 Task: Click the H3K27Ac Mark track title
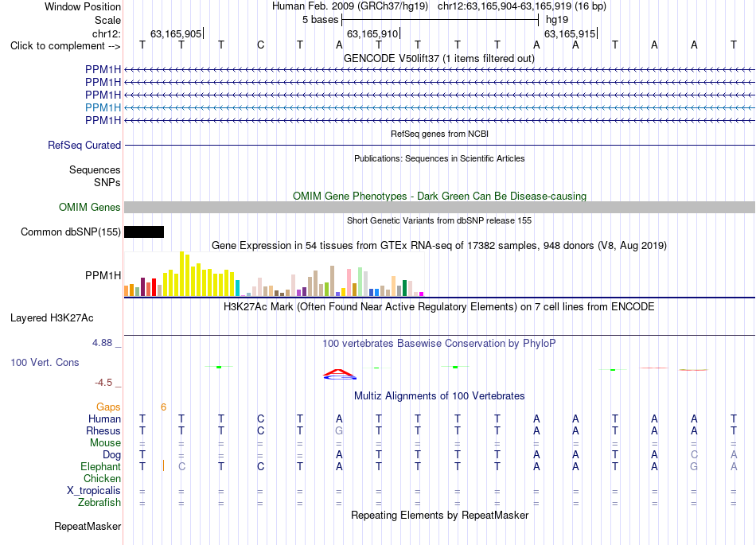click(439, 307)
